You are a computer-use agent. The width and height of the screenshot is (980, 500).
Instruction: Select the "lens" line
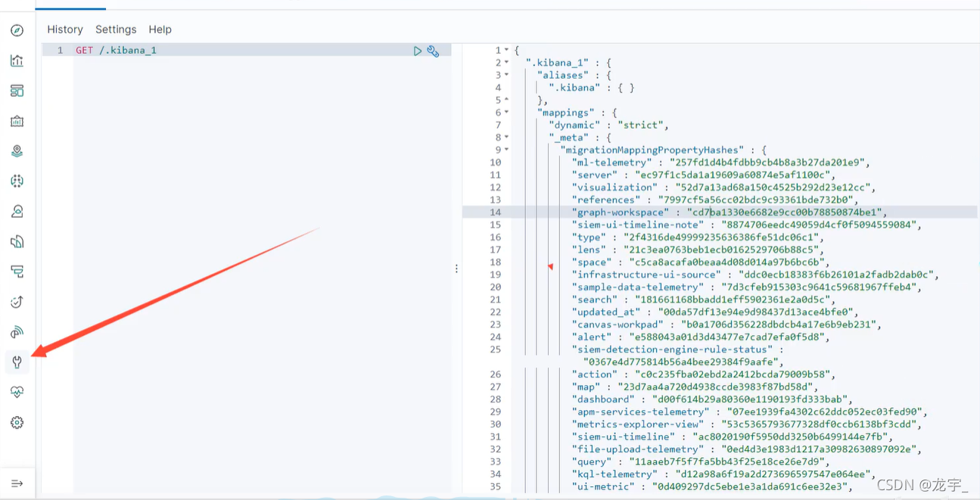pyautogui.click(x=698, y=250)
